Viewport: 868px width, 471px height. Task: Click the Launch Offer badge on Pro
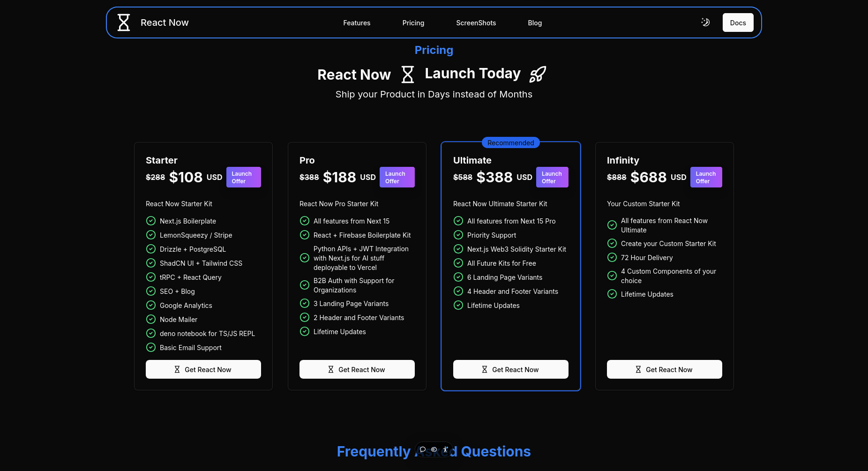tap(397, 177)
